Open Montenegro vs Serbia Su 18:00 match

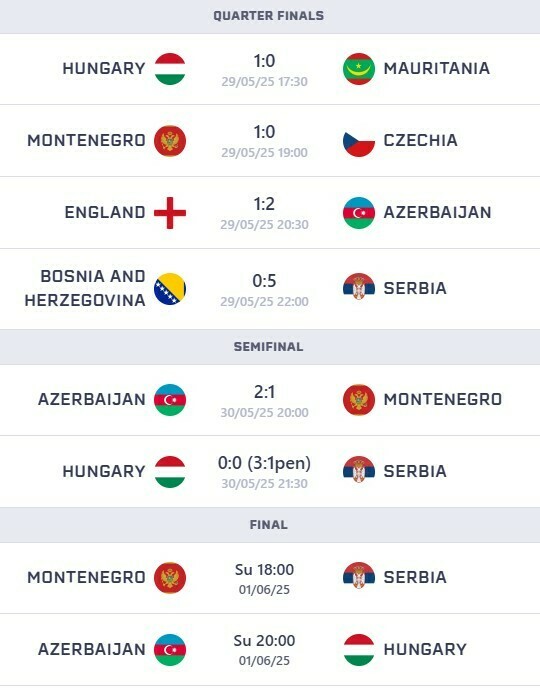270,578
